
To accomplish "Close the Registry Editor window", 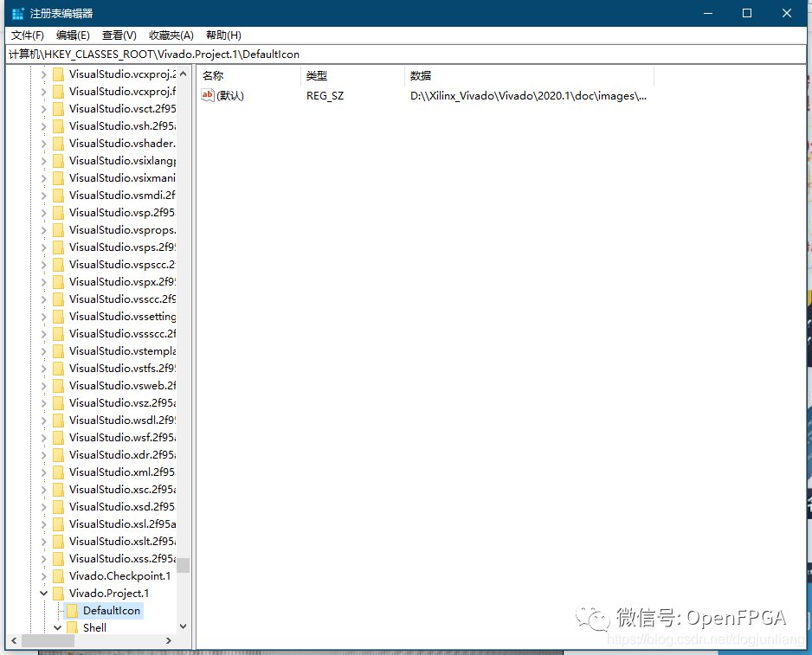I will [x=787, y=14].
